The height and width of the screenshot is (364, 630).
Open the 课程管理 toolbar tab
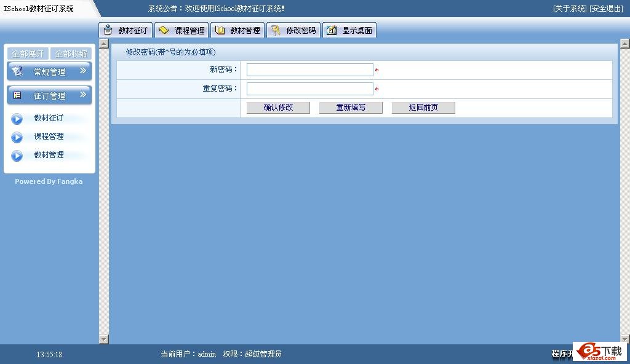[x=181, y=30]
